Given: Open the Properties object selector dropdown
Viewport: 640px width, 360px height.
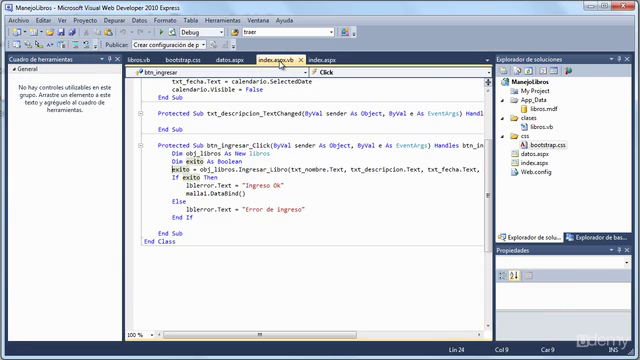Looking at the screenshot, I should point(627,262).
